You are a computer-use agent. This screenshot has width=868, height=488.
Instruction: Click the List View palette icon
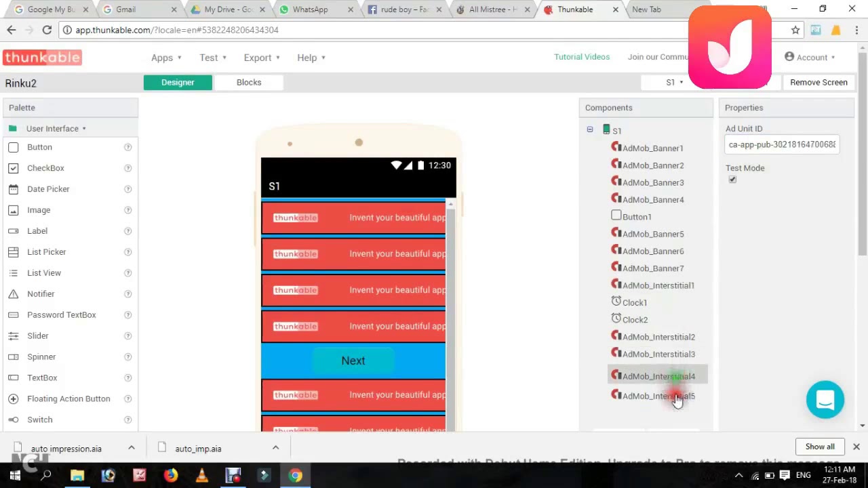tap(14, 273)
